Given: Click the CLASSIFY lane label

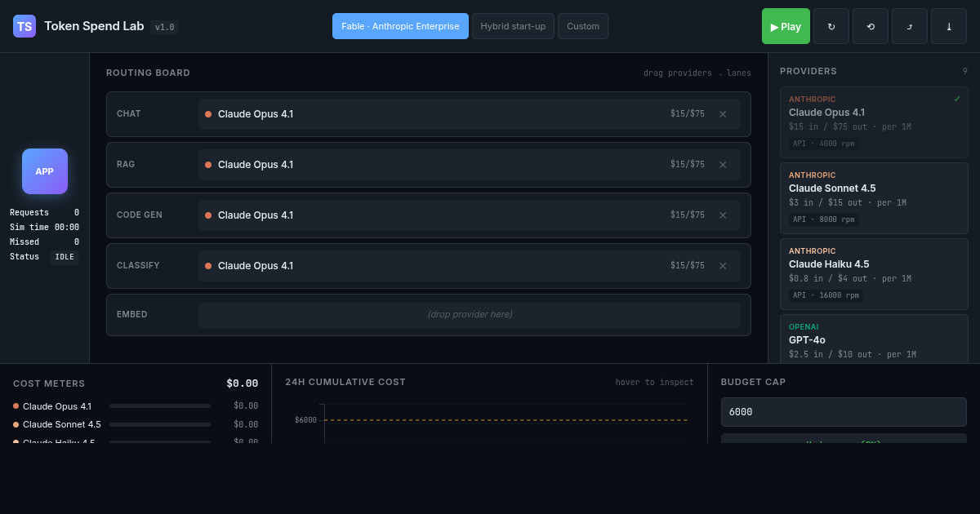Looking at the screenshot, I should click(138, 266).
